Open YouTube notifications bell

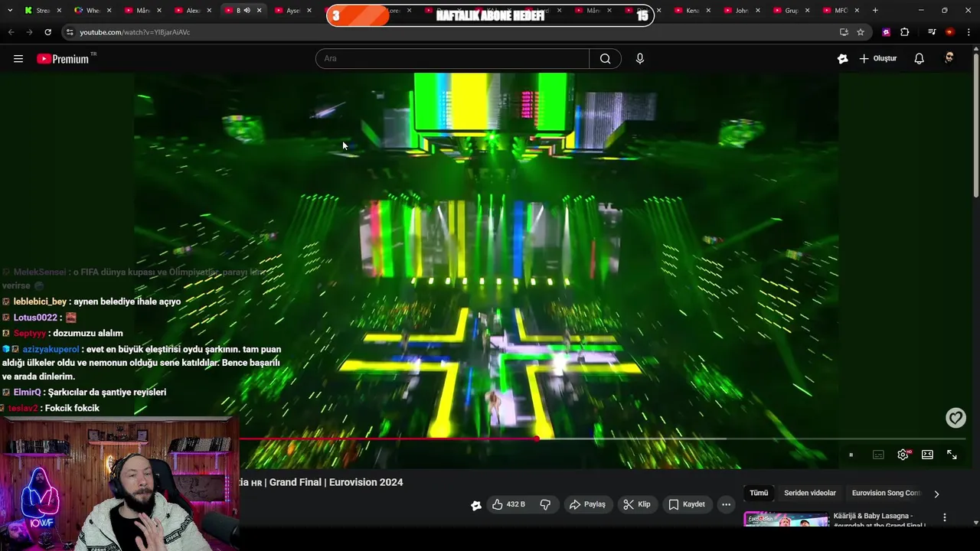pos(919,59)
